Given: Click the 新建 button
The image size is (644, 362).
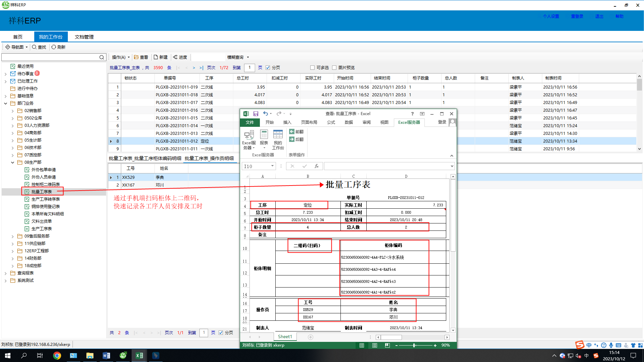Looking at the screenshot, I should [160, 57].
